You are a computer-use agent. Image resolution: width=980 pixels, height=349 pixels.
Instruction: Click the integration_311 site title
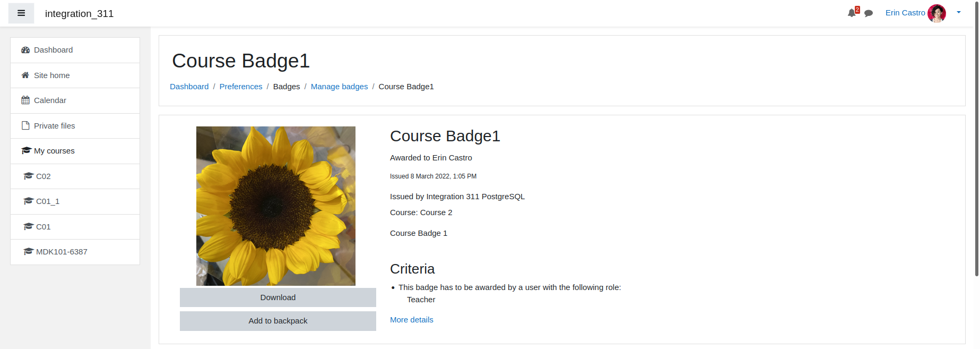79,14
